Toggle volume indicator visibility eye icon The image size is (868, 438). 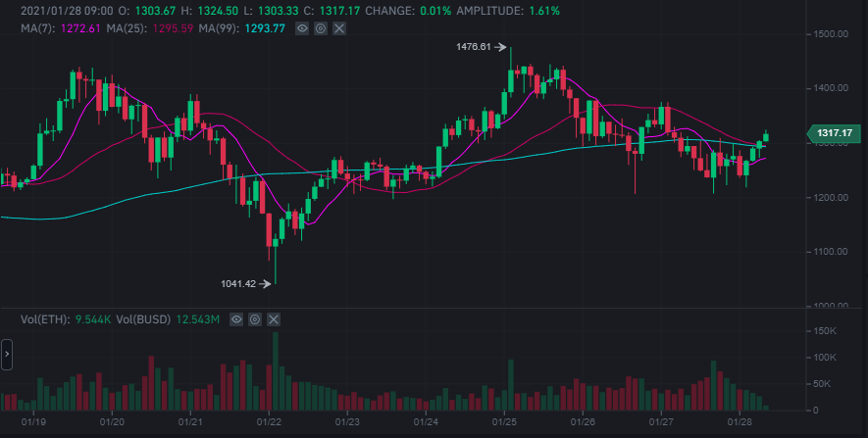tap(235, 319)
